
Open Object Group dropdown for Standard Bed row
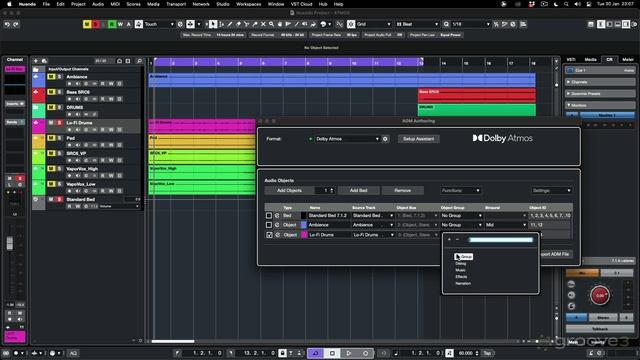click(x=461, y=216)
